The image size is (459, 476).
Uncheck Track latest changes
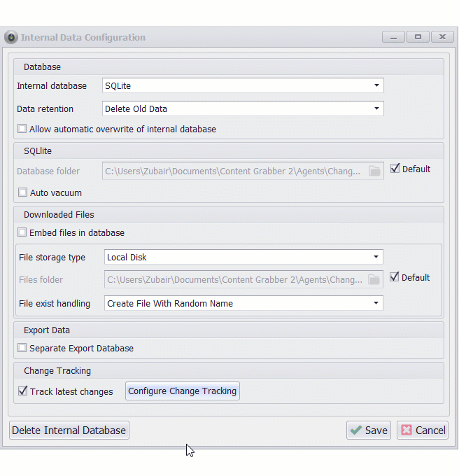[23, 391]
